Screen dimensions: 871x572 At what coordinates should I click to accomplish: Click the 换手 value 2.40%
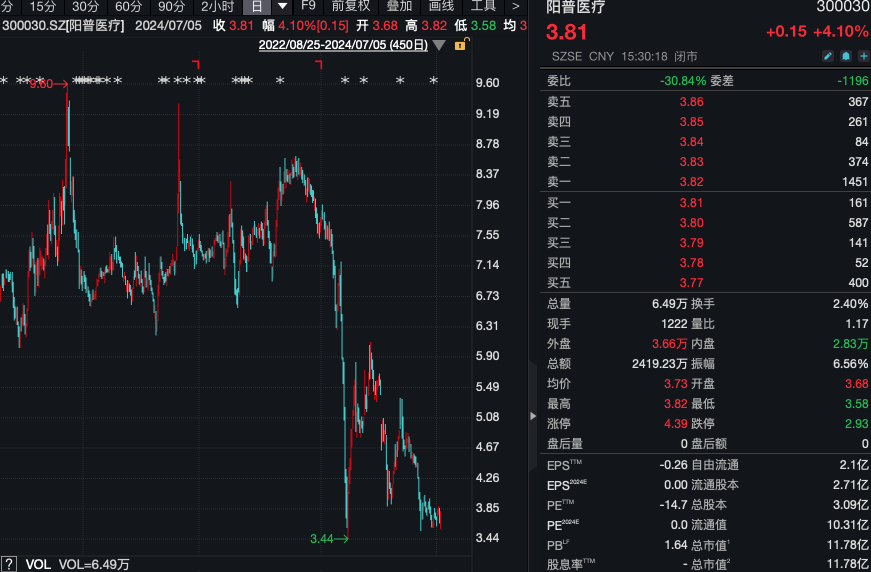(850, 304)
